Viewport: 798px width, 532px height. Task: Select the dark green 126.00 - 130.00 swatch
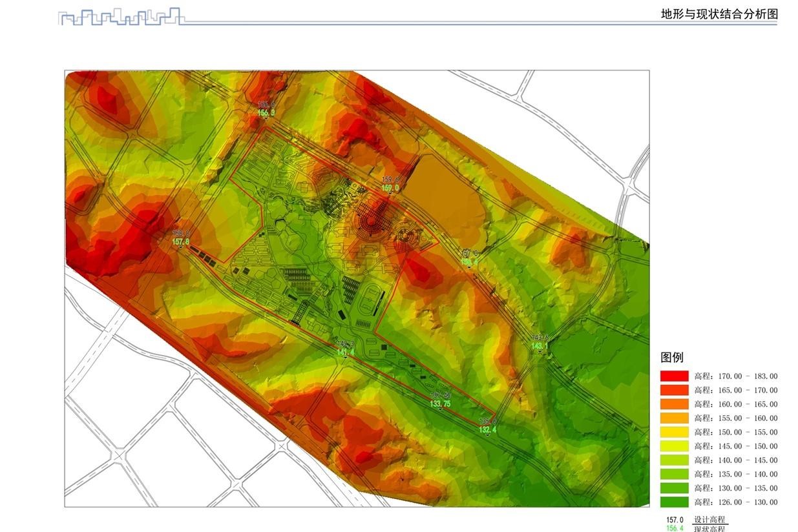[x=674, y=502]
